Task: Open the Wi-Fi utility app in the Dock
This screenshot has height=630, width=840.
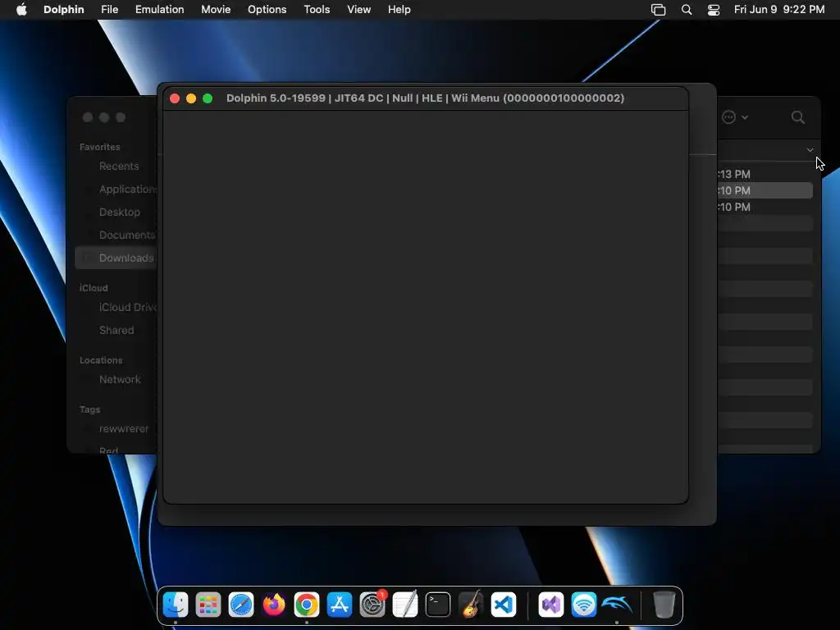Action: [x=584, y=605]
